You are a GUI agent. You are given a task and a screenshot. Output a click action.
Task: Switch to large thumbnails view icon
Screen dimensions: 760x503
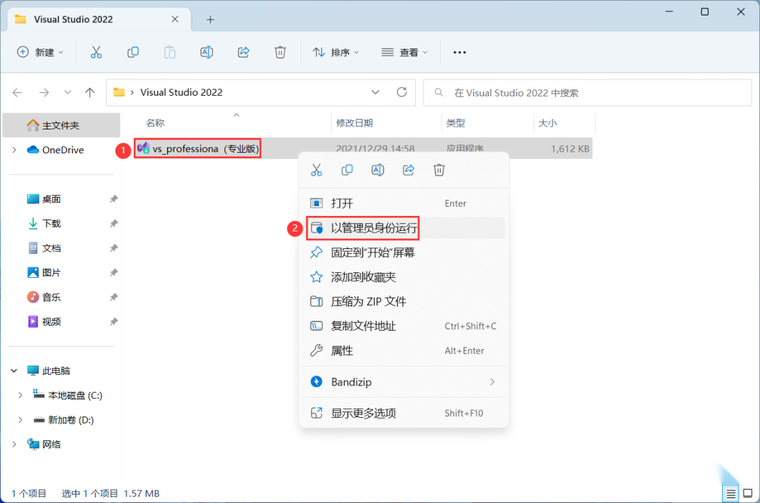(x=748, y=494)
